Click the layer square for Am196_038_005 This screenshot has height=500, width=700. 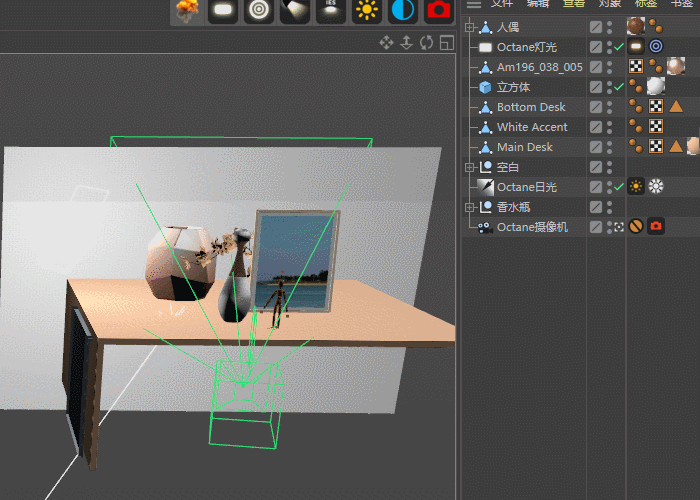596,67
